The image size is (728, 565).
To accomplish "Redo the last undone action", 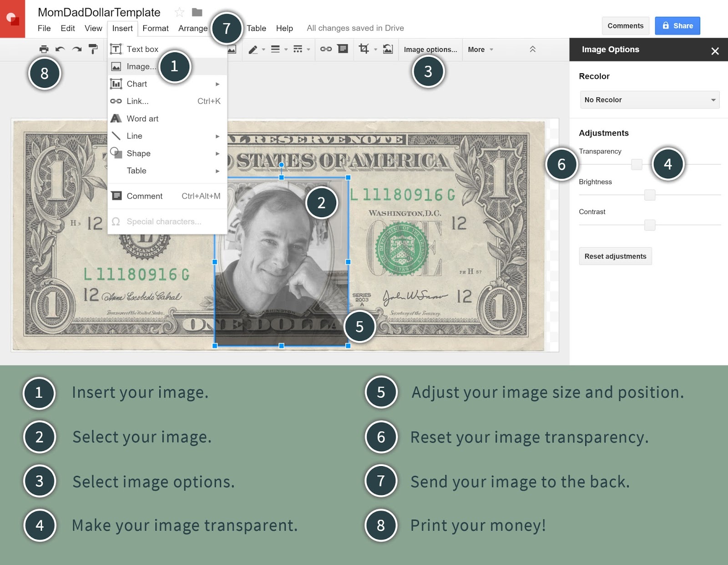I will point(77,49).
